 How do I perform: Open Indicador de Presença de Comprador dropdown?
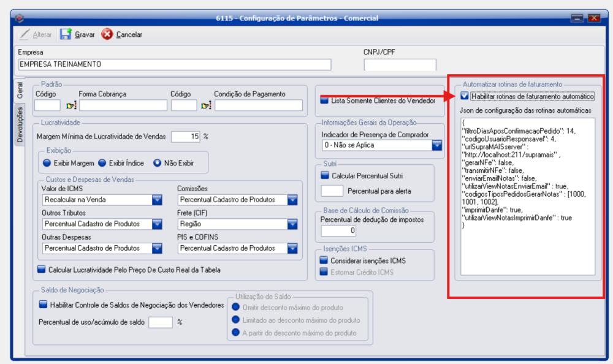tap(436, 145)
